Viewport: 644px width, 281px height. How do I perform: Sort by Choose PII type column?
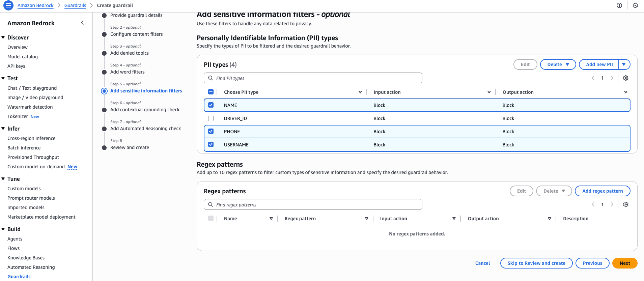[360, 92]
